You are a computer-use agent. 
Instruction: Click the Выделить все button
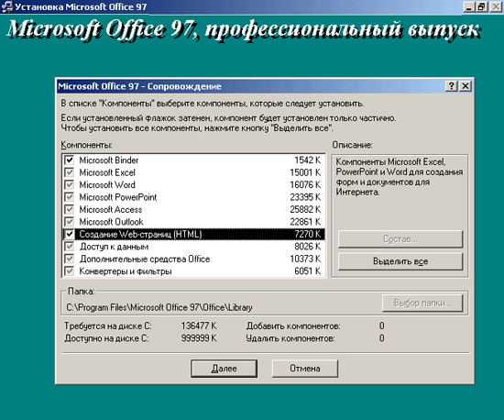(x=400, y=261)
